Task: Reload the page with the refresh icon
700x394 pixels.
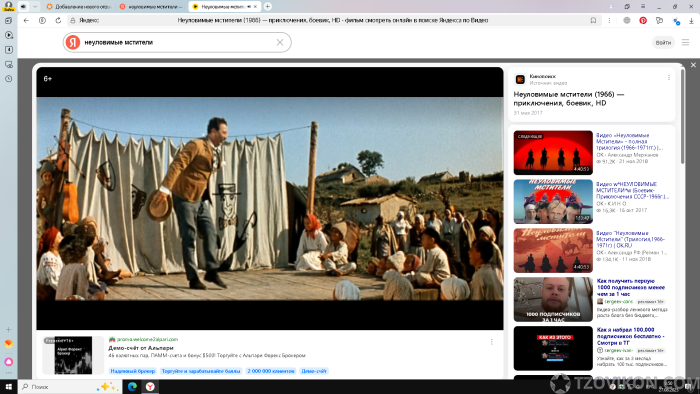Action: 58,21
